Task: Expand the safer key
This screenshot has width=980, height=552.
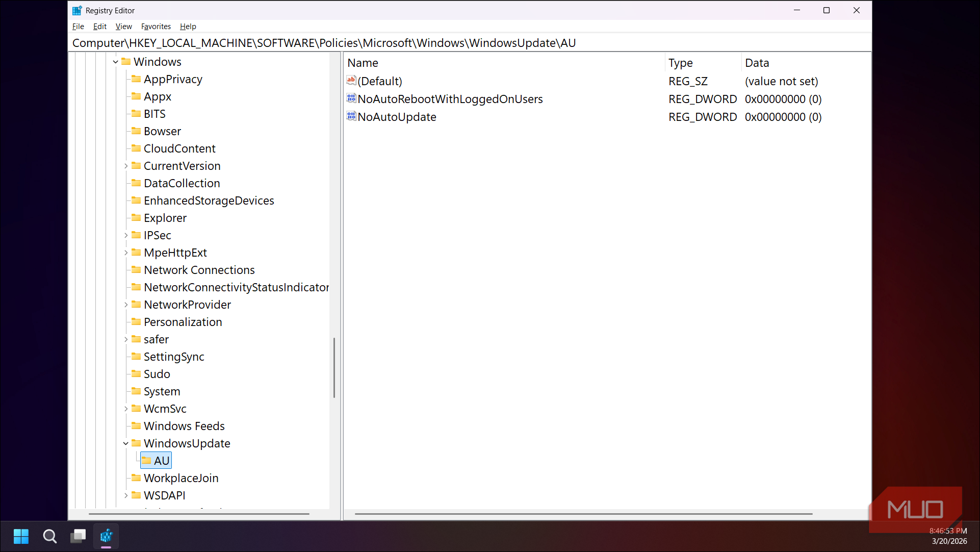Action: click(126, 339)
